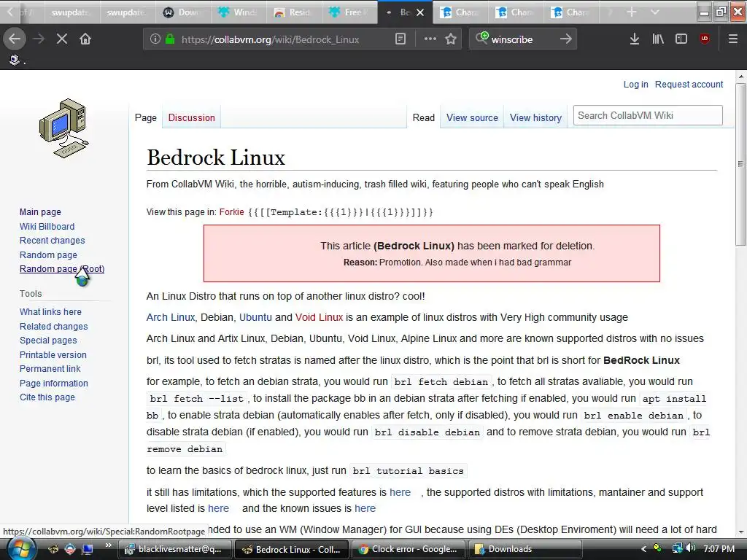This screenshot has width=747, height=560.
Task: Submit the winscribe search with the arrow
Action: point(565,39)
